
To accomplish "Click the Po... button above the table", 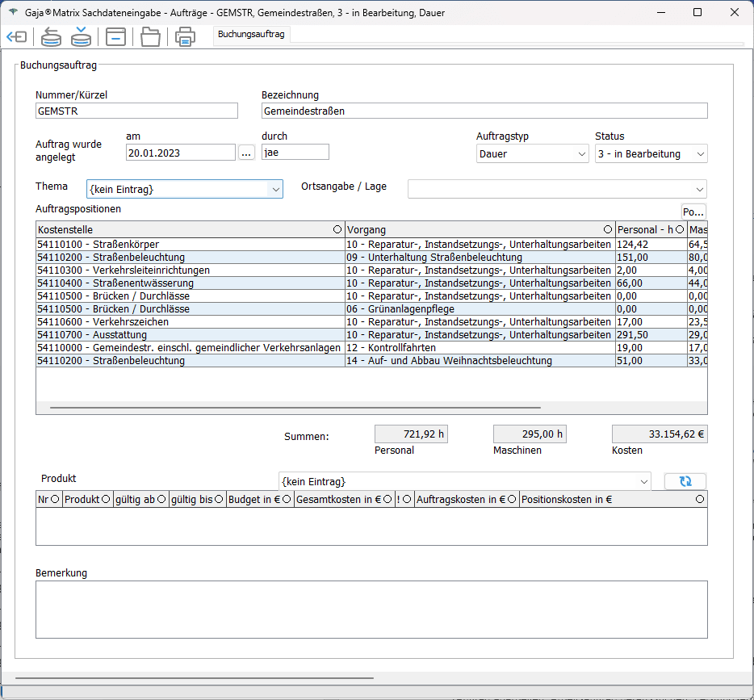I will [x=693, y=212].
